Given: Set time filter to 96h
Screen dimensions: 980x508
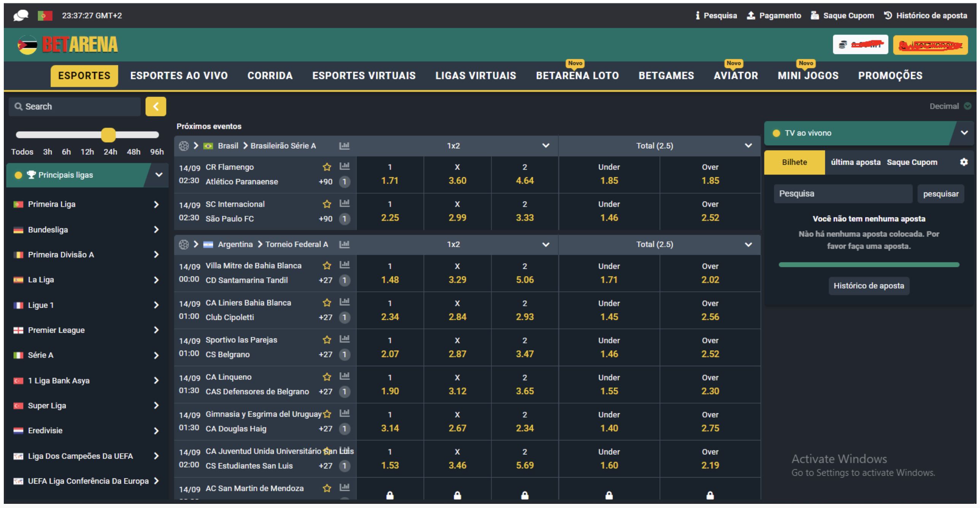Looking at the screenshot, I should click(x=157, y=152).
